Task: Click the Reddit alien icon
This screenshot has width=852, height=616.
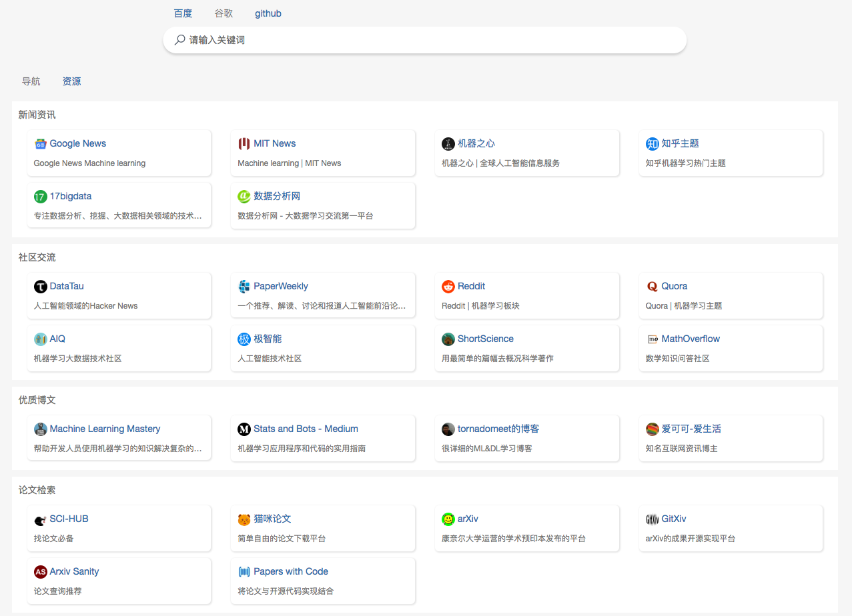Action: [x=448, y=286]
